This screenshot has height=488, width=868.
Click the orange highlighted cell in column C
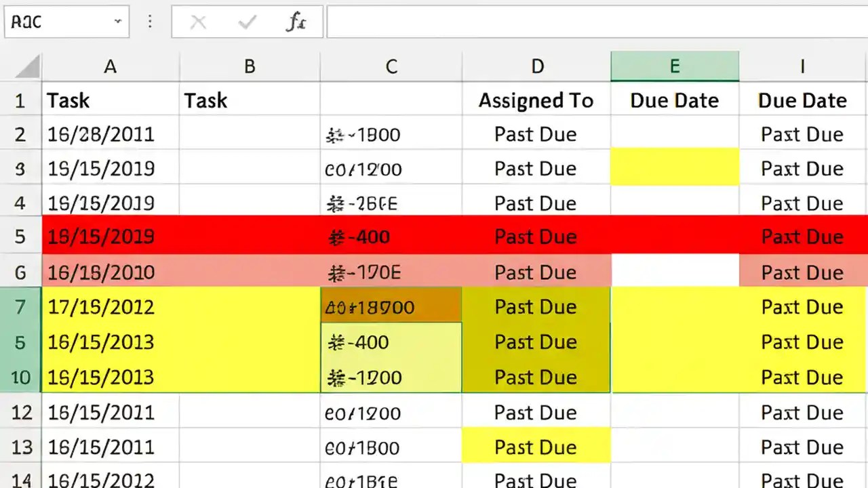pyautogui.click(x=391, y=306)
